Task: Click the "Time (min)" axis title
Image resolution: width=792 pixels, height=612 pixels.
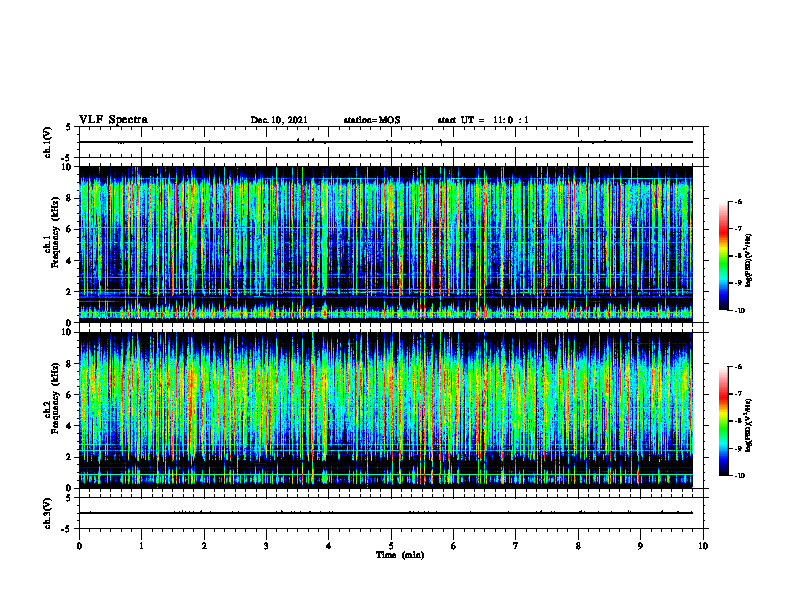Action: (400, 555)
